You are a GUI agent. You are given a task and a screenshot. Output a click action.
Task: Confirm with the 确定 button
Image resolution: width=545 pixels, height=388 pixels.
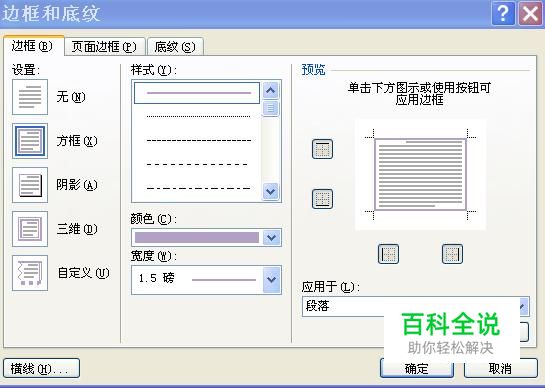[417, 369]
